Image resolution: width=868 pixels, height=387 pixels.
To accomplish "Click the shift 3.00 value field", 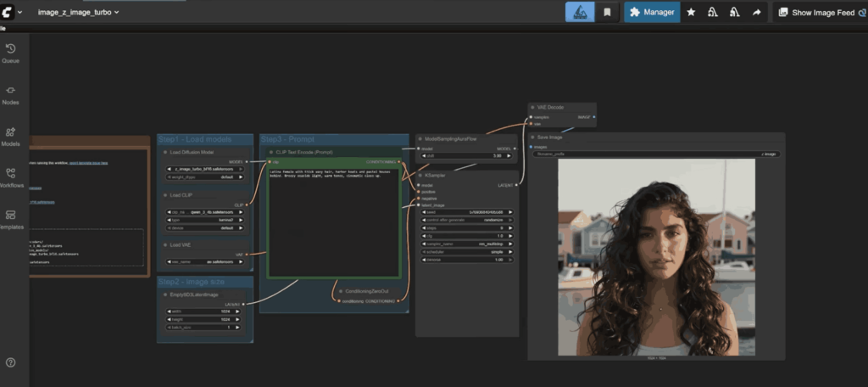I will tap(467, 156).
